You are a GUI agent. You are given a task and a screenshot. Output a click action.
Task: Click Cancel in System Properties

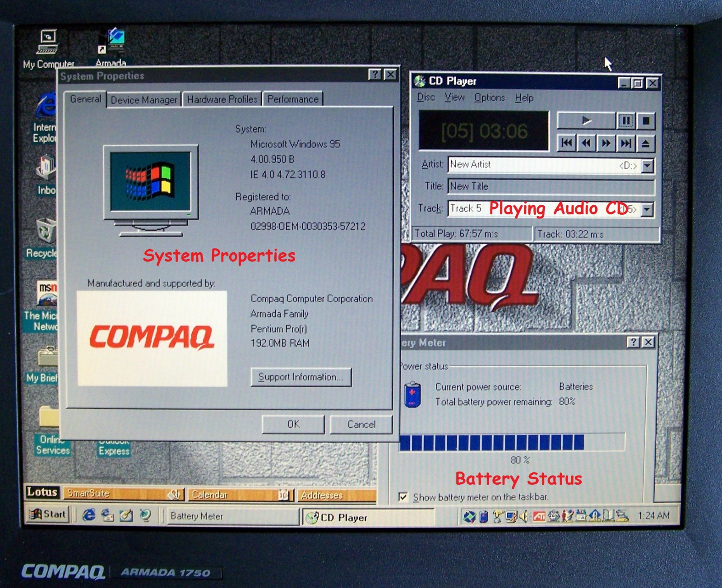[361, 424]
